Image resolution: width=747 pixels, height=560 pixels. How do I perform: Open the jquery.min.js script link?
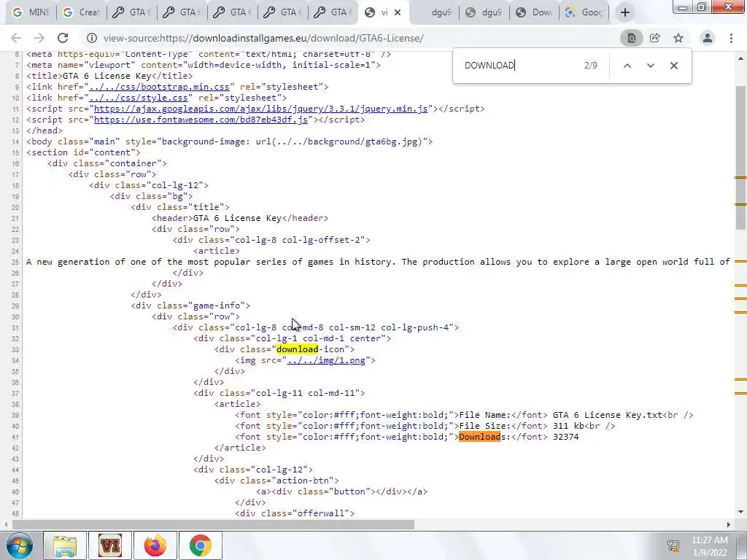click(260, 109)
